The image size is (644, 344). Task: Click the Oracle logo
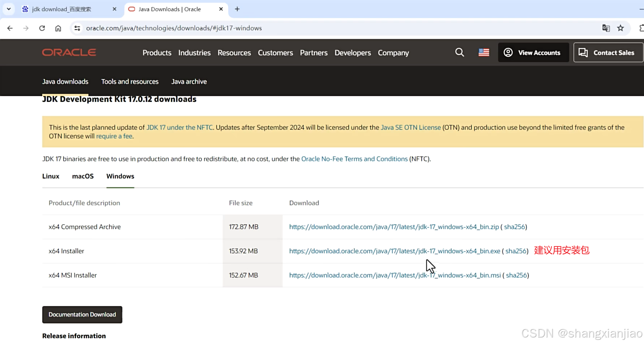click(x=69, y=52)
